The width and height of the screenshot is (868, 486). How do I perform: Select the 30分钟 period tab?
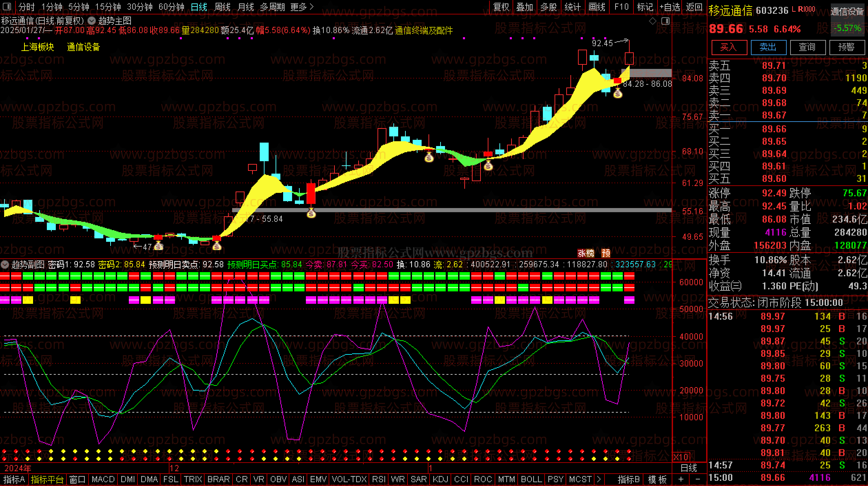pos(139,7)
